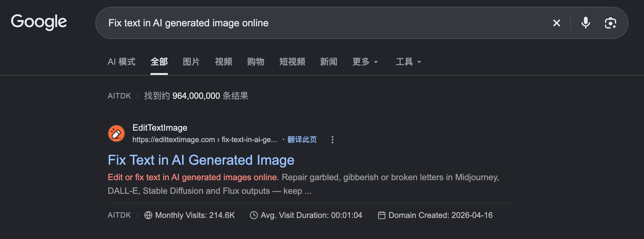This screenshot has width=644, height=239.
Task: Click the edittextimage.com URL breadcrumb
Action: [205, 140]
